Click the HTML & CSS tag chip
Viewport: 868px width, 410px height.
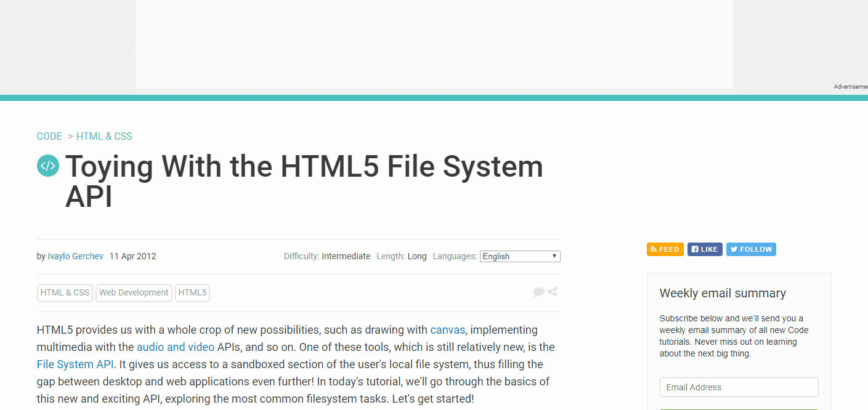click(x=64, y=292)
